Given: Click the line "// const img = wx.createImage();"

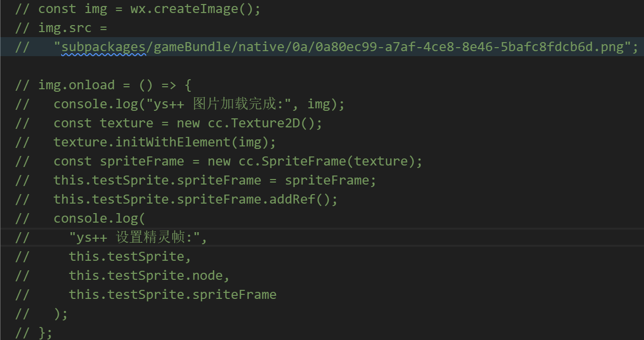Looking at the screenshot, I should coord(138,9).
